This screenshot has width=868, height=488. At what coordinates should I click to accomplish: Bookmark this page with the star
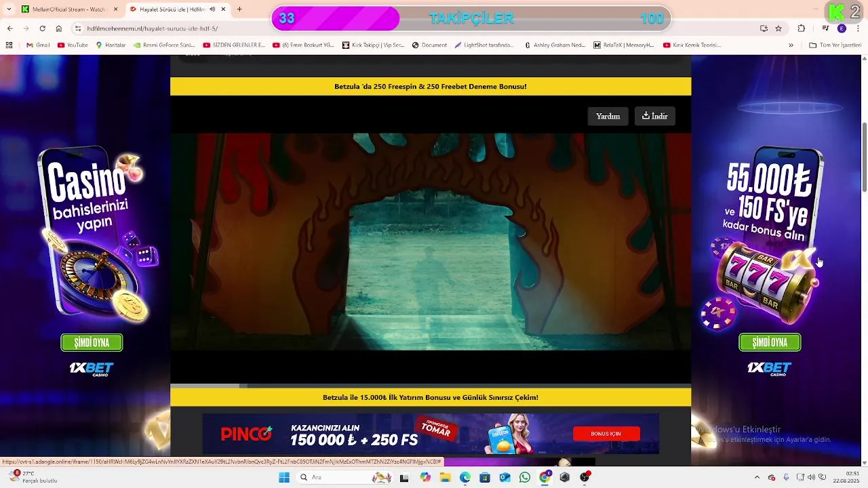(778, 28)
